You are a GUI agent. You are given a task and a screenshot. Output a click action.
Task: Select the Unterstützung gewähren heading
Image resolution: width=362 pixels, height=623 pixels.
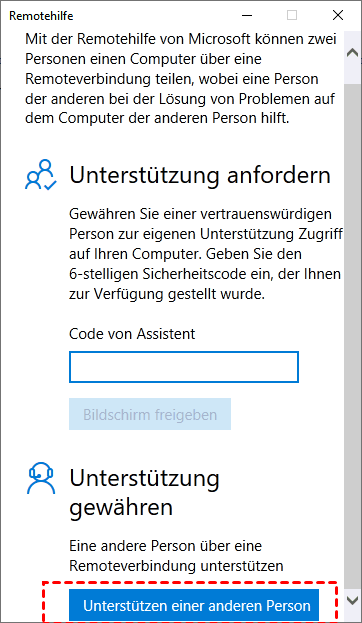point(145,493)
